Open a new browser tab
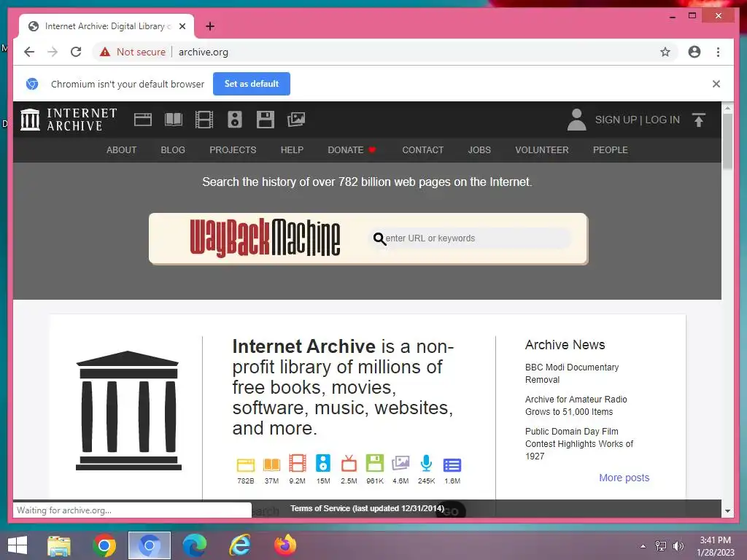747x560 pixels. (x=210, y=26)
